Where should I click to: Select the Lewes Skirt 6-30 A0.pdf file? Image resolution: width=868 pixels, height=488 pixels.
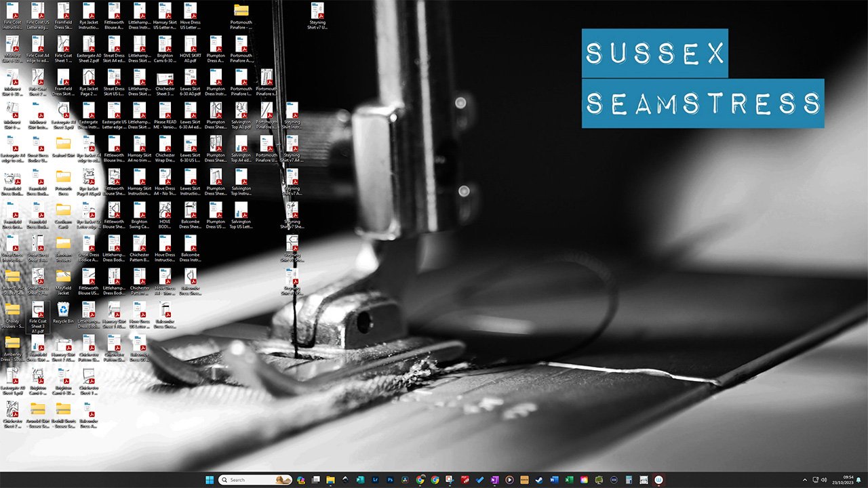pyautogui.click(x=191, y=84)
